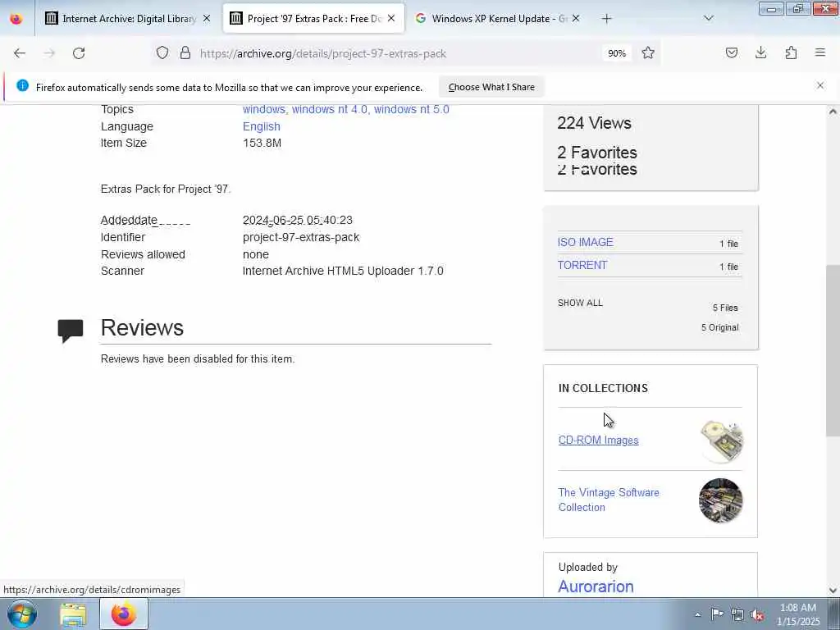
Task: Show hidden system tray icons
Action: coord(697,615)
